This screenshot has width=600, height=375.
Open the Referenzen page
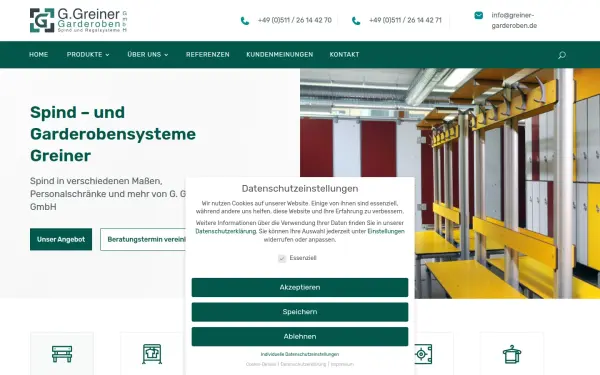pyautogui.click(x=208, y=54)
